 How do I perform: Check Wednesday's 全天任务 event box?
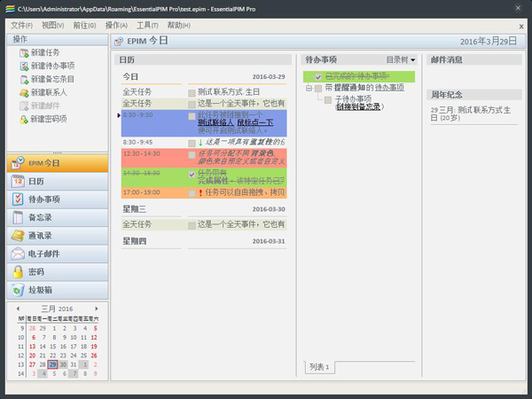[192, 225]
